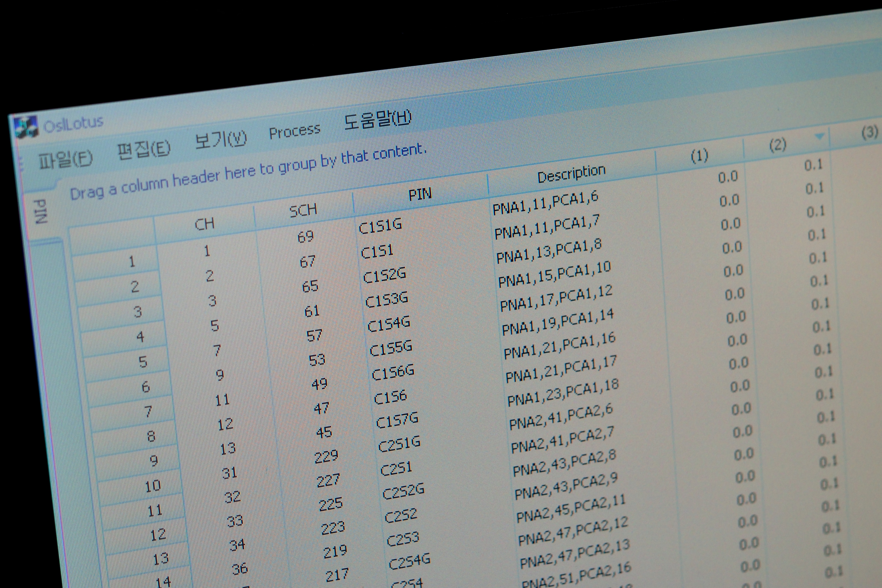Click the sort arrow on column (2)
882x588 pixels.
[x=820, y=136]
